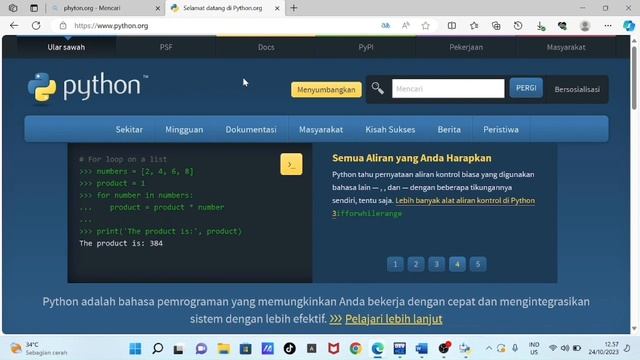
Task: Click the magnifying glass search icon
Action: click(378, 88)
